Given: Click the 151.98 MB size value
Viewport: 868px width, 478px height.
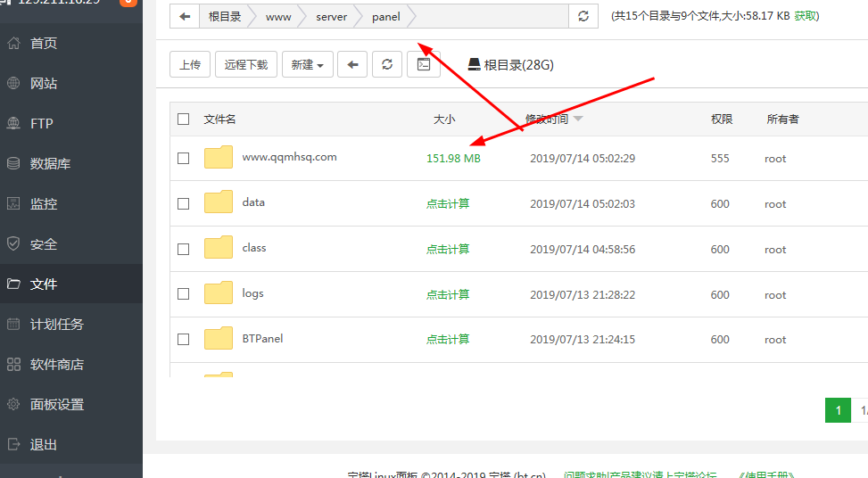Looking at the screenshot, I should 453,158.
